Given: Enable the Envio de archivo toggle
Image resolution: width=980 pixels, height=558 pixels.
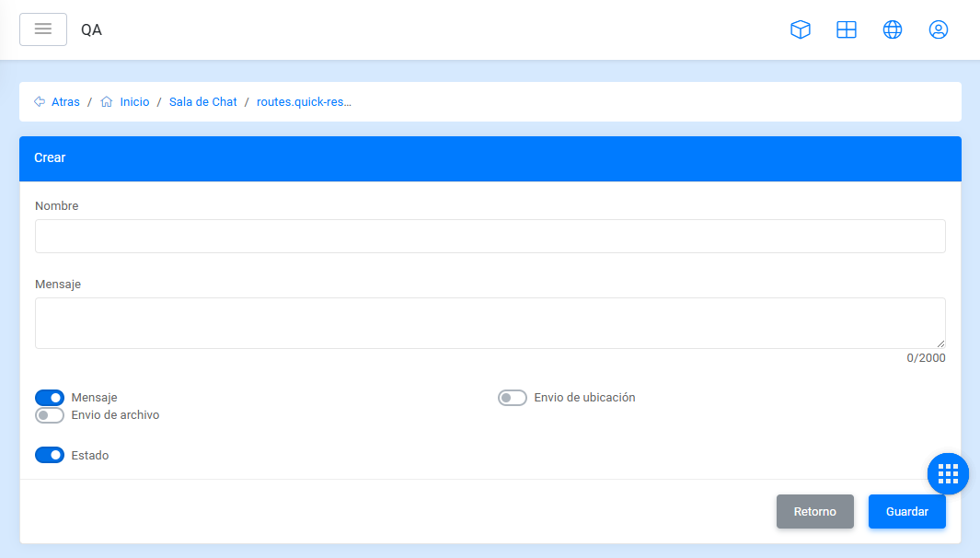Looking at the screenshot, I should point(50,415).
